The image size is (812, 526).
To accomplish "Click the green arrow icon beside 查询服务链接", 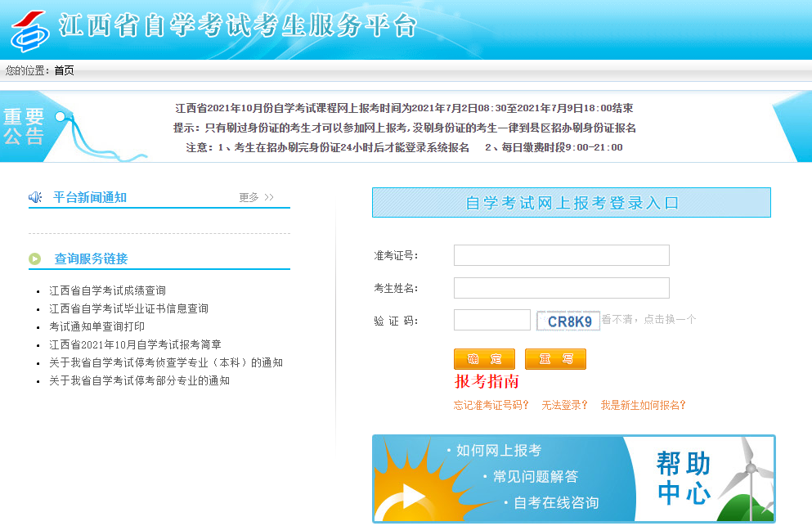I will point(35,259).
